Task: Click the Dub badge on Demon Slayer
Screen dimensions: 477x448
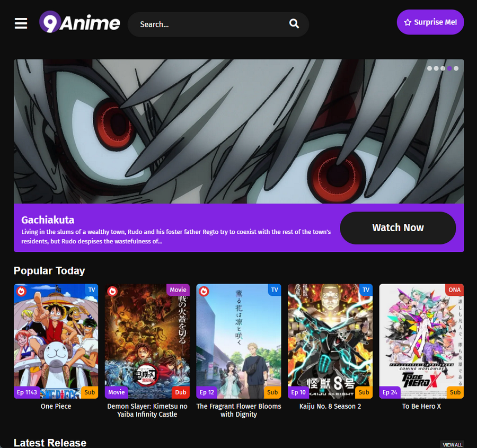Action: point(180,392)
